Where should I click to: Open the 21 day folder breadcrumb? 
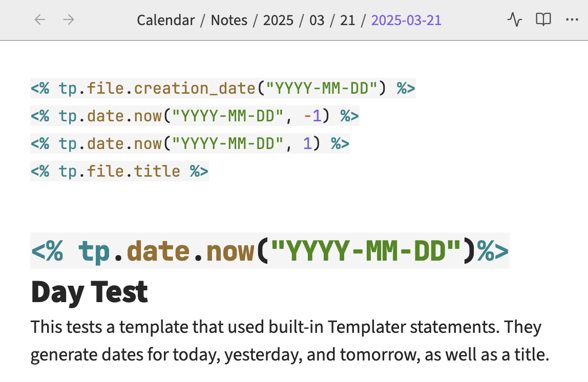pos(347,20)
